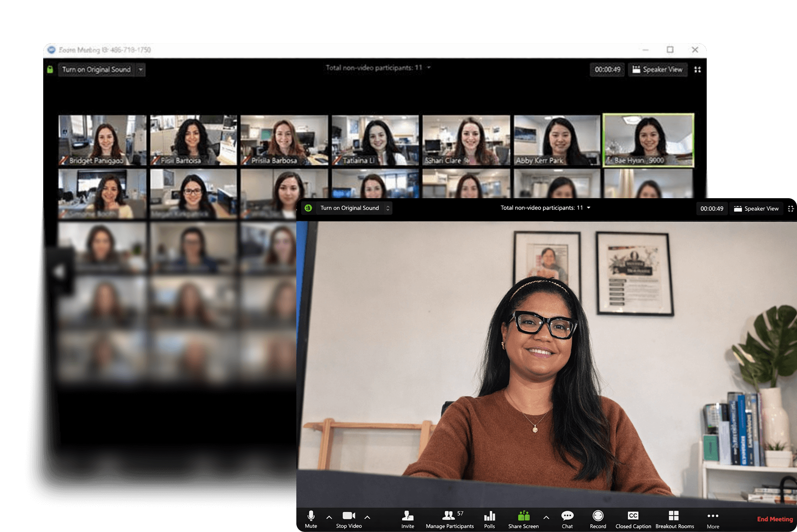Open Breakout Rooms

[675, 519]
